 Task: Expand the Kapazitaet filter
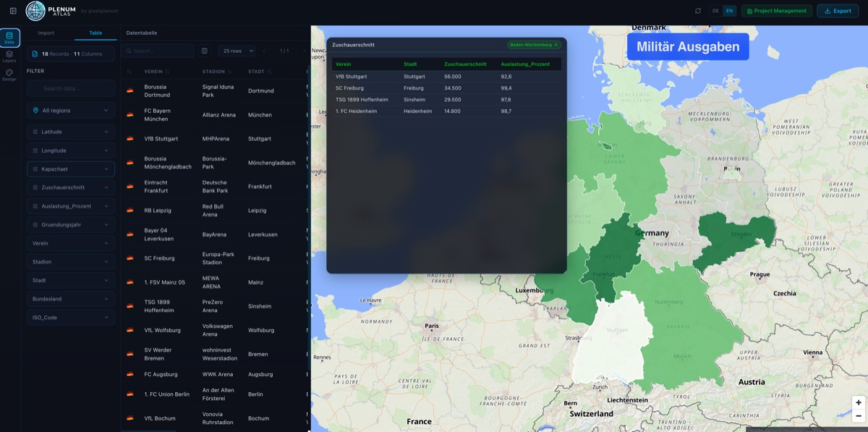70,168
